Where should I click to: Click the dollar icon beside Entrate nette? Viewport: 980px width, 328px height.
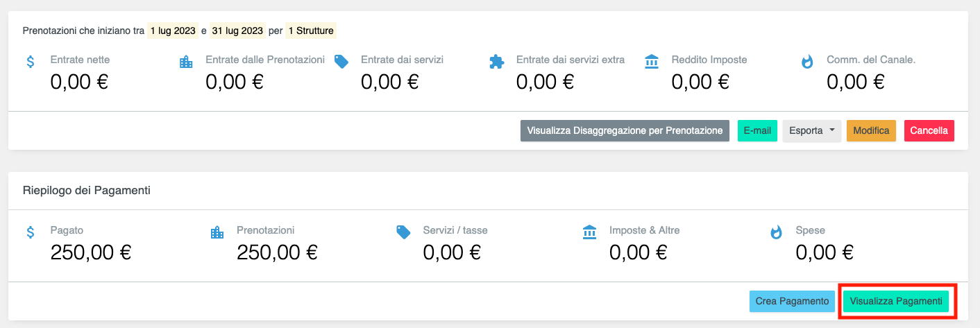click(31, 62)
